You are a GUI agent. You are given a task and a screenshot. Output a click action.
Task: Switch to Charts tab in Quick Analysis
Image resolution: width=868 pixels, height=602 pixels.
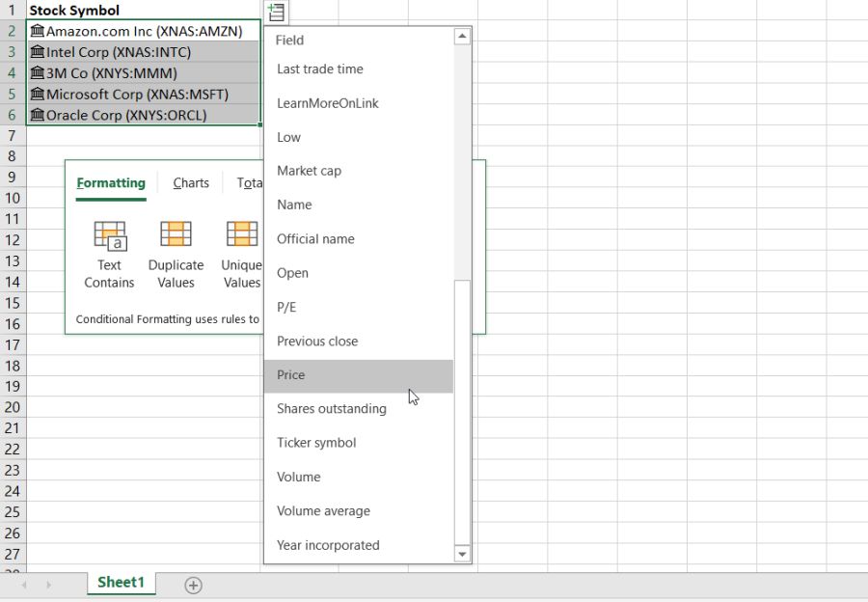pyautogui.click(x=191, y=183)
